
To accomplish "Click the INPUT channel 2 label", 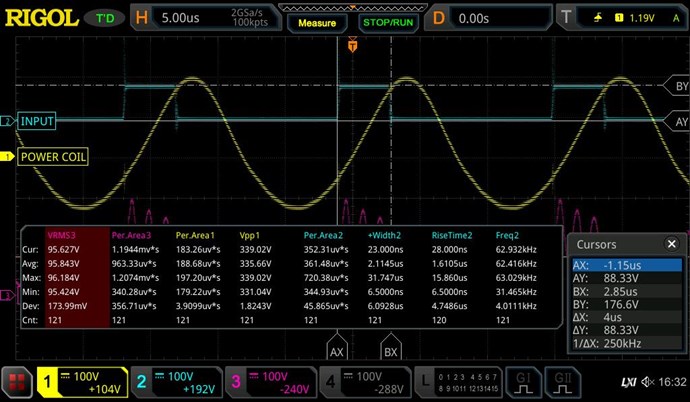I will pos(37,121).
